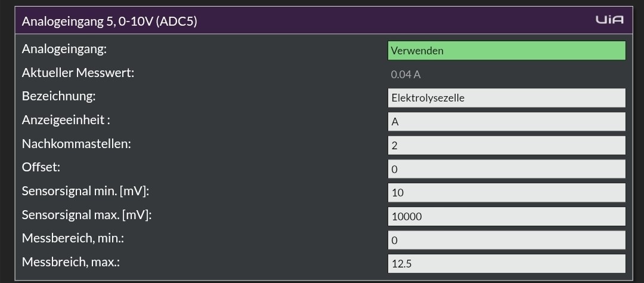
Task: Click the Bezeichnung field containing Elektrolysezelle
Action: pyautogui.click(x=507, y=98)
